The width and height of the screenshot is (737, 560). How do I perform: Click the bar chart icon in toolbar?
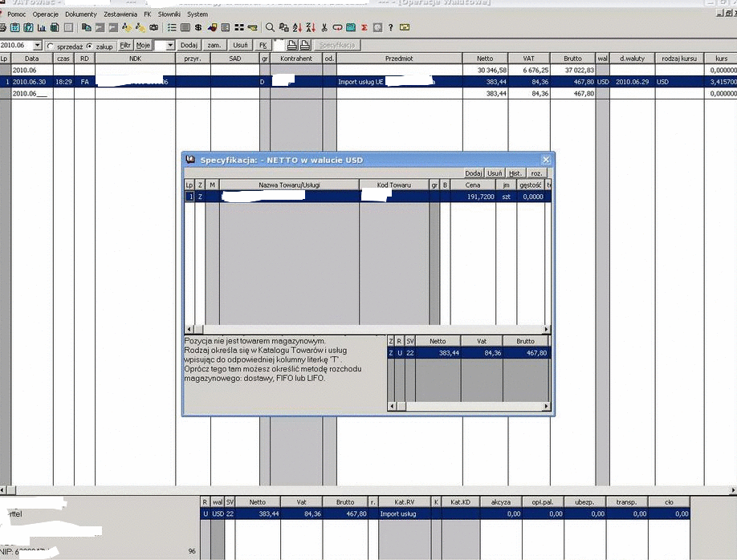41,27
